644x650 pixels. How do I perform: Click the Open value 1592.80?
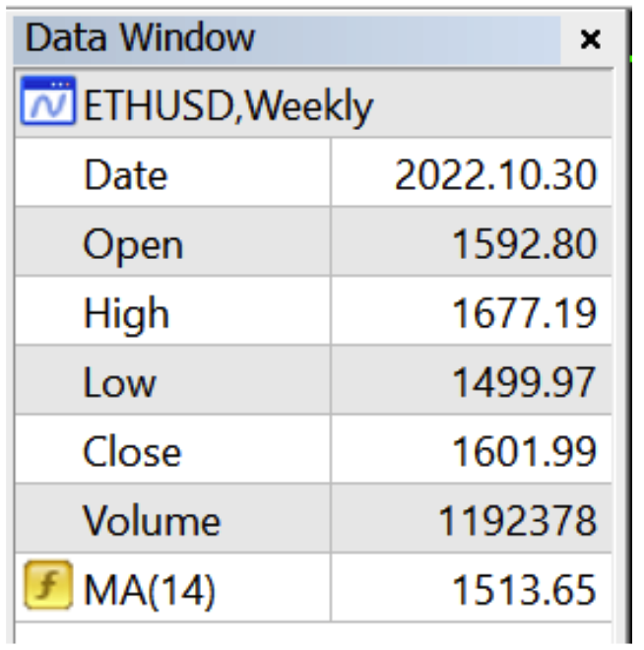point(524,244)
